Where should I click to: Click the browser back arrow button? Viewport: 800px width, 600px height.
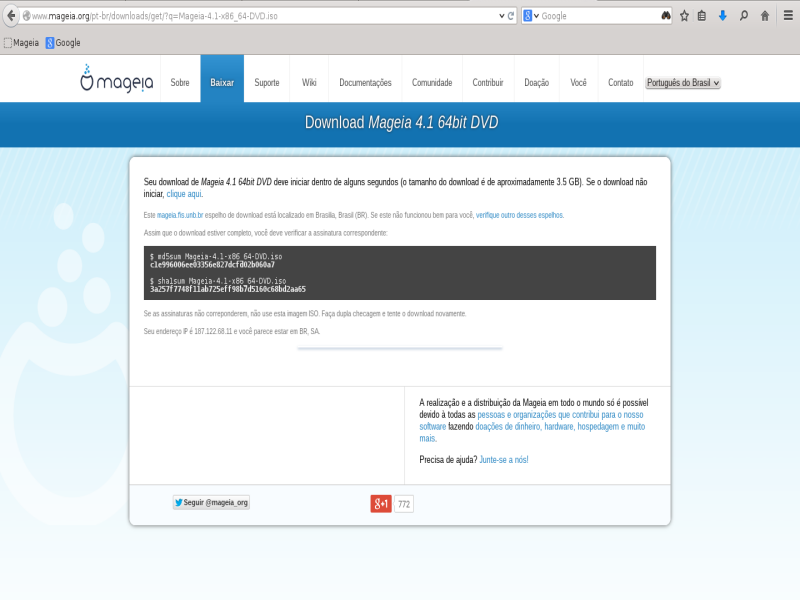click(11, 16)
